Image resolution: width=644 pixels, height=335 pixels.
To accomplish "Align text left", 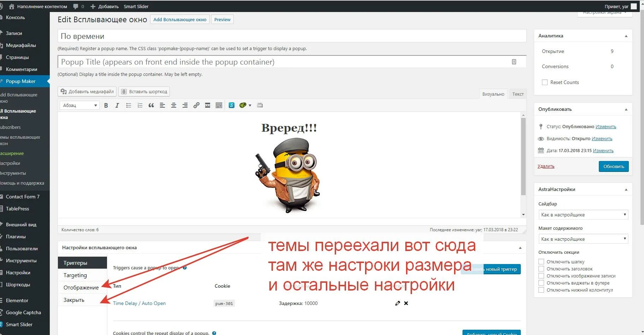I will 162,105.
